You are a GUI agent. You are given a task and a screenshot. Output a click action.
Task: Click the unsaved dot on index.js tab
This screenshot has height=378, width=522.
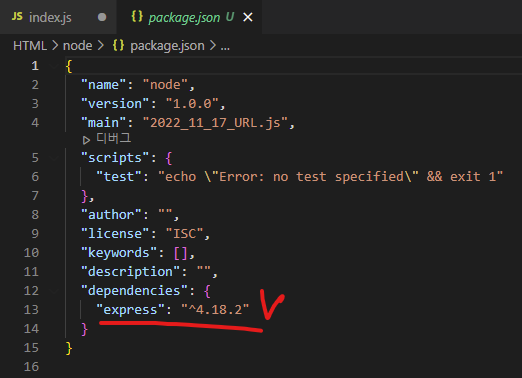pos(102,17)
